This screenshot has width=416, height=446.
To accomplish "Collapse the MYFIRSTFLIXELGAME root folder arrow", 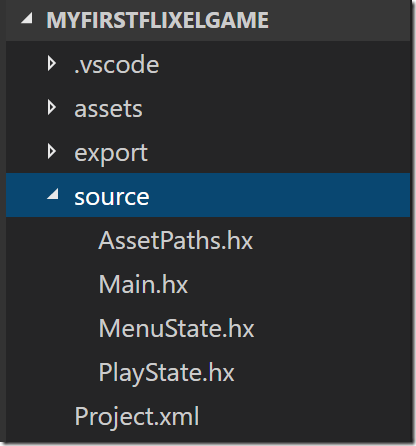I will pyautogui.click(x=27, y=18).
